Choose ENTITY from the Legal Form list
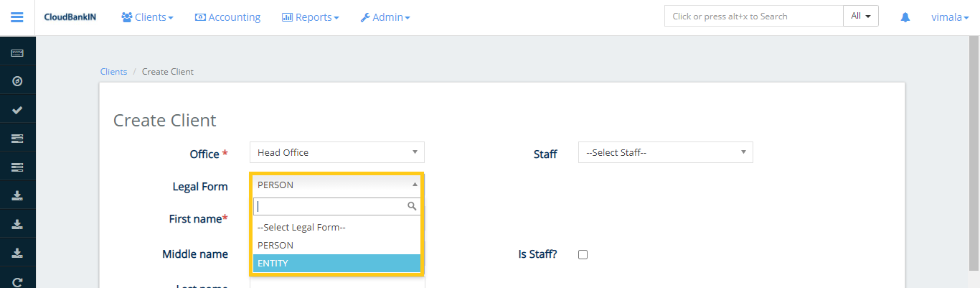980x288 pixels. (x=336, y=264)
